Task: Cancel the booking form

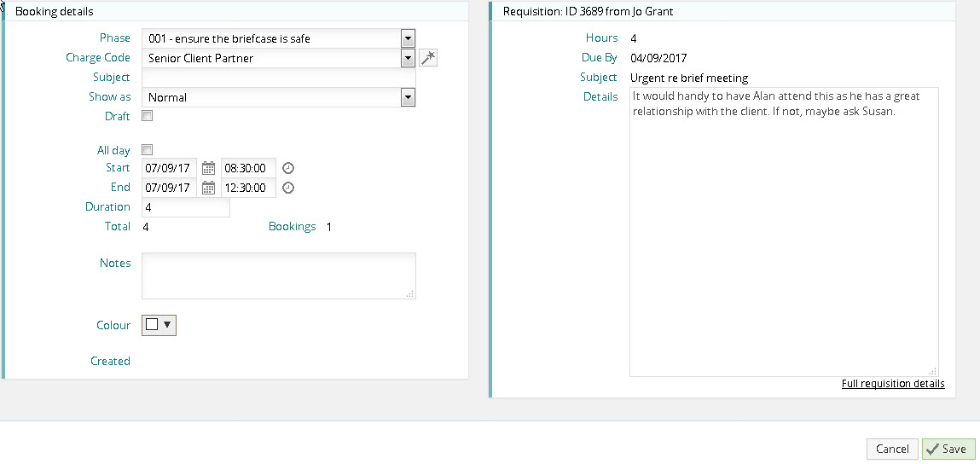Action: (x=892, y=449)
